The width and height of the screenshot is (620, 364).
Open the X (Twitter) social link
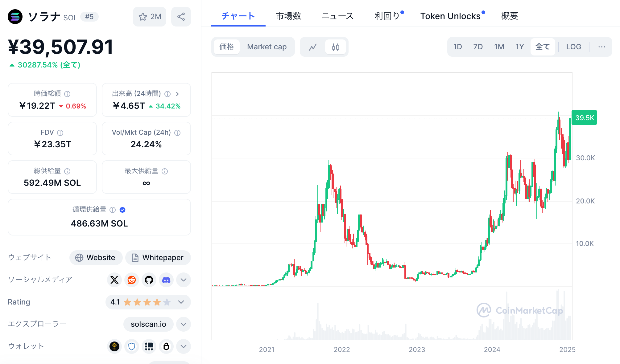[114, 280]
